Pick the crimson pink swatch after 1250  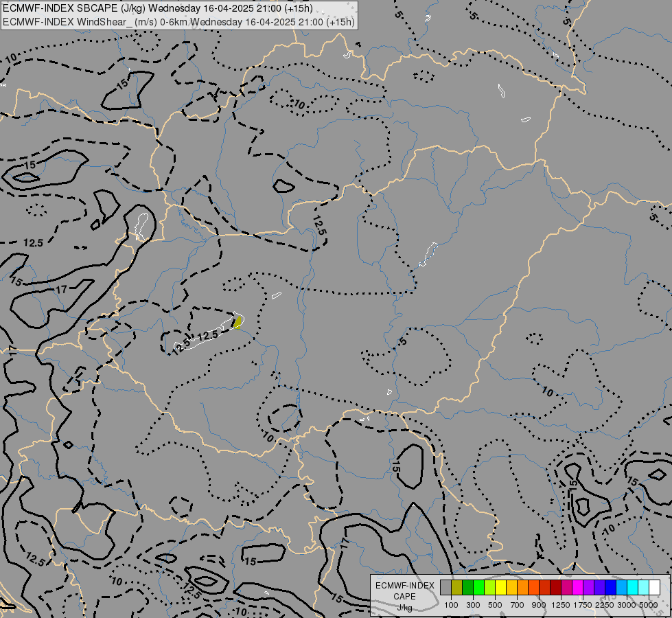pyautogui.click(x=566, y=587)
